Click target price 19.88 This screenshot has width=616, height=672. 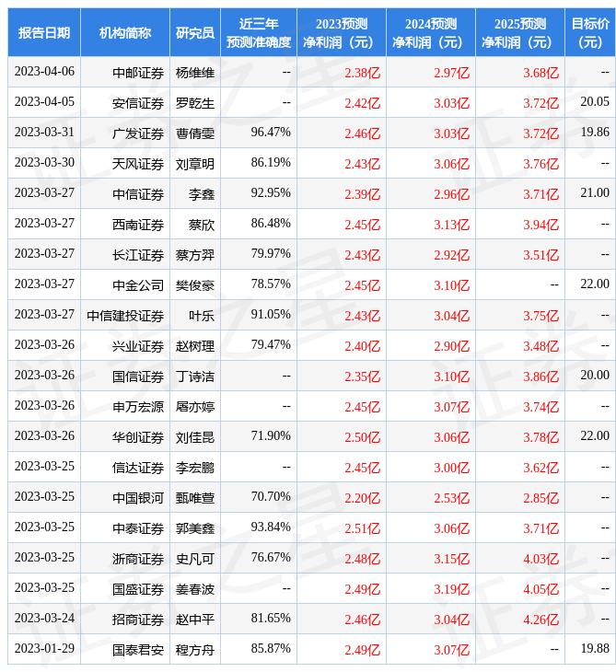pos(595,649)
